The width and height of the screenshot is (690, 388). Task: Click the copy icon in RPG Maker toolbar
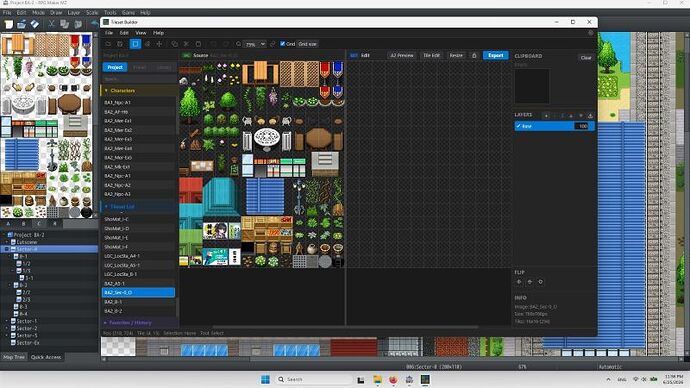click(65, 24)
